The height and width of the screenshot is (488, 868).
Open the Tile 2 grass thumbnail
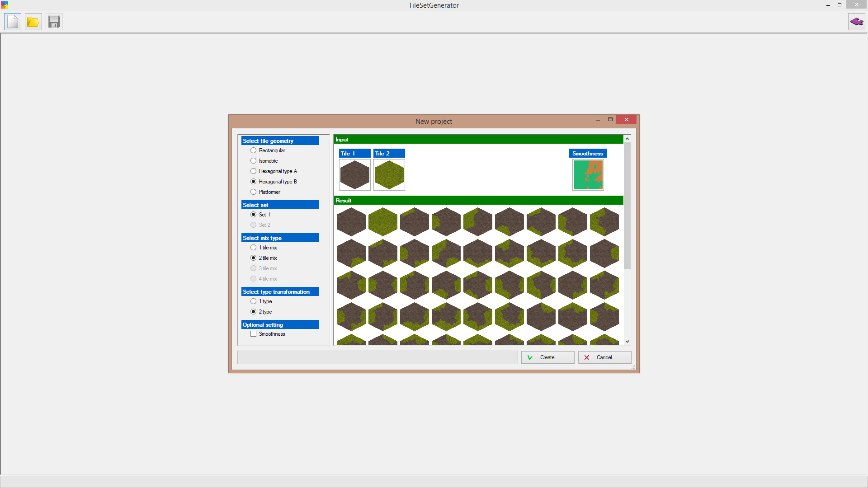click(389, 175)
